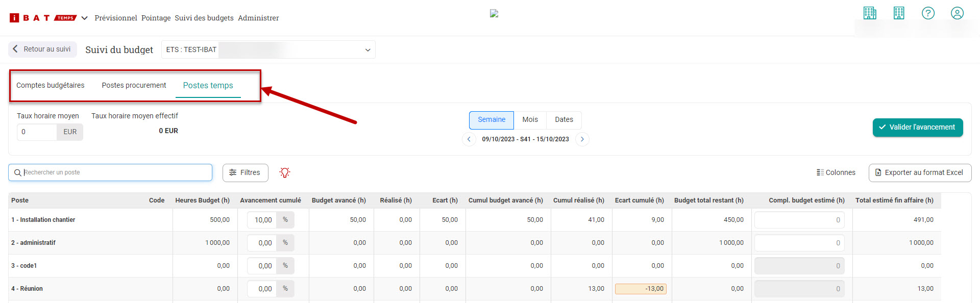Select the Semaine period toggle
This screenshot has height=303, width=980.
coord(491,120)
